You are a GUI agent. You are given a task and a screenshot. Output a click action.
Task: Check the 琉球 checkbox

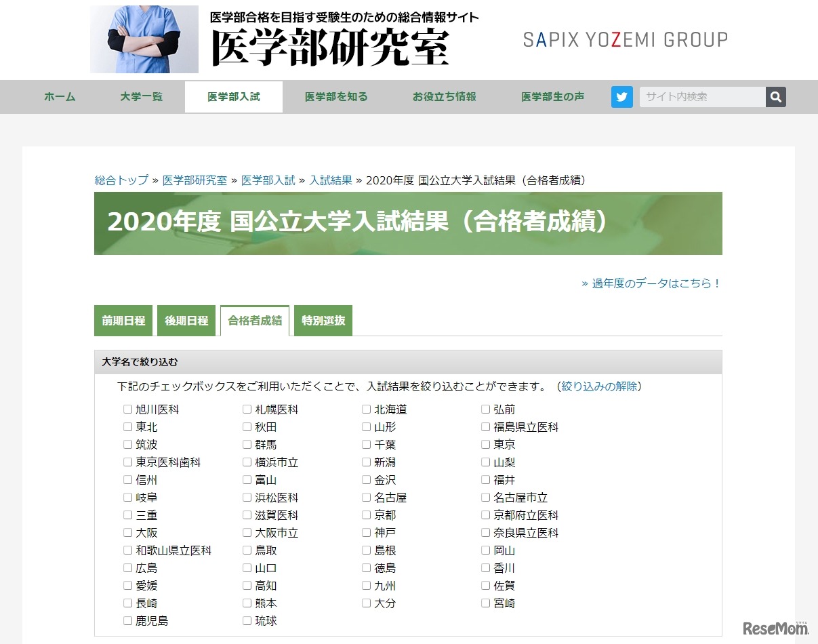click(247, 620)
